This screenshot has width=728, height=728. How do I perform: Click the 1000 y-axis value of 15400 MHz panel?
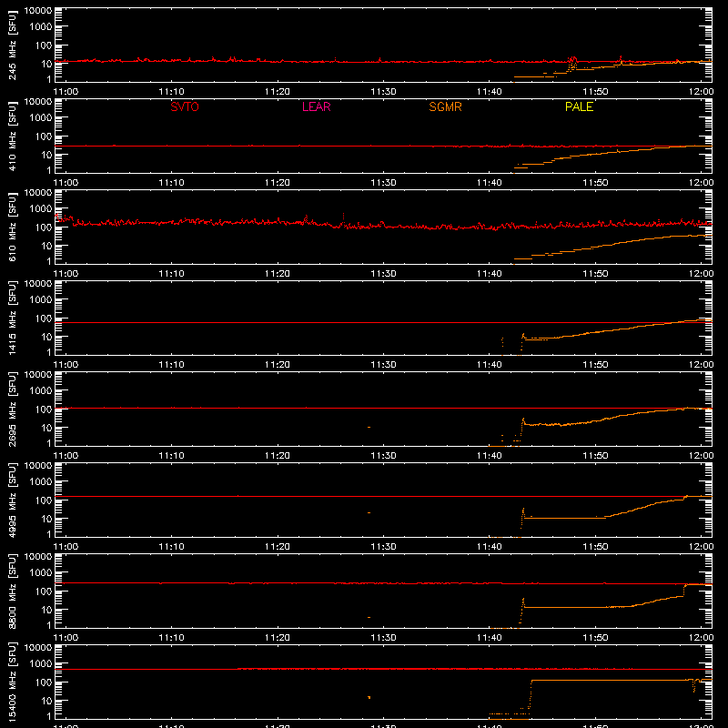pos(41,664)
